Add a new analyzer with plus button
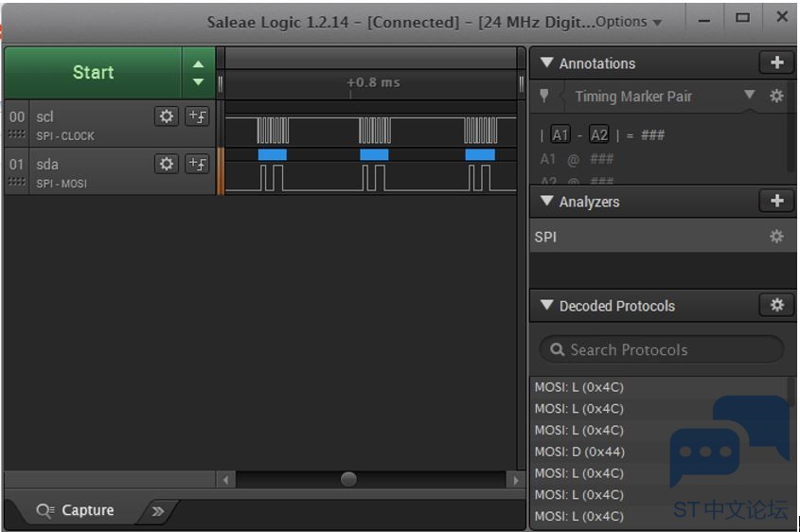The image size is (800, 532). point(776,201)
